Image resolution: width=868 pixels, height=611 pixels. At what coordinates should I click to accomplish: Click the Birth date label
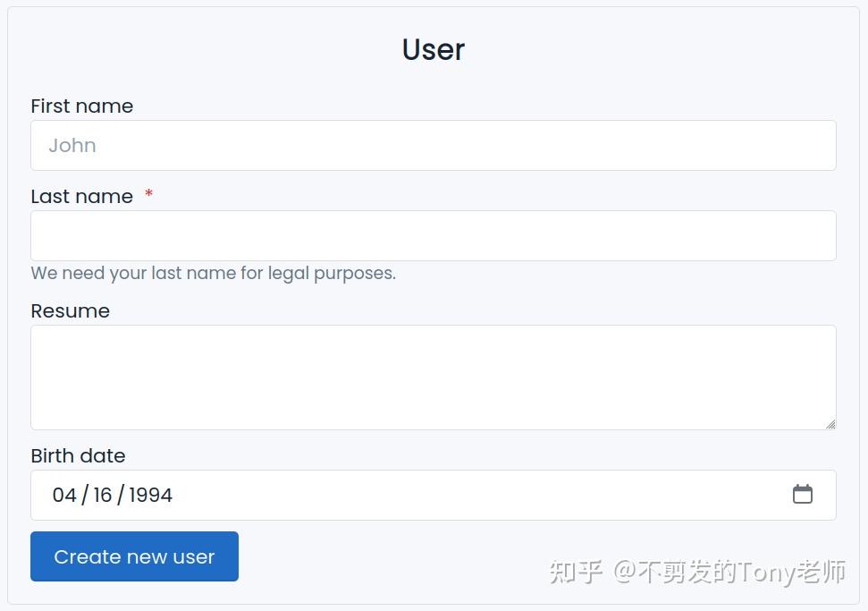click(78, 455)
